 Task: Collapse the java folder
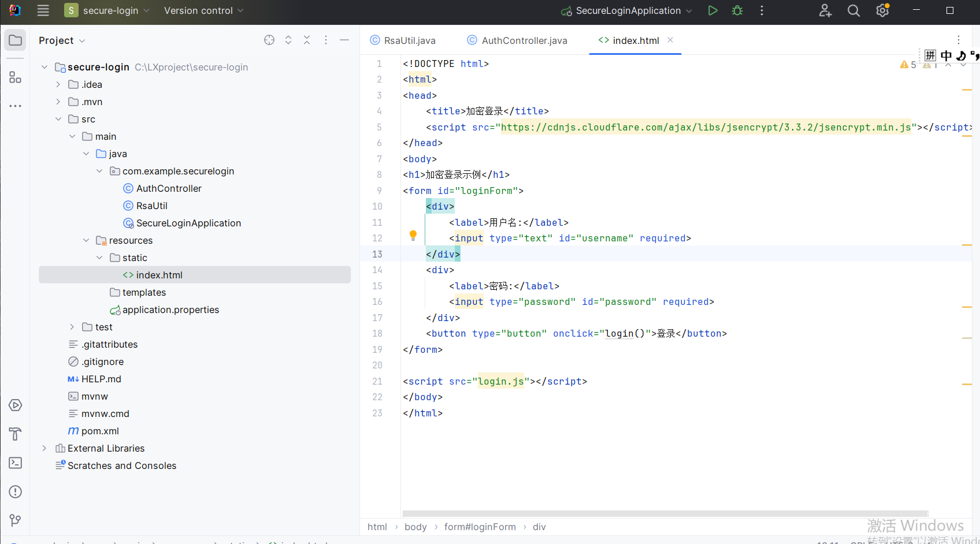click(86, 154)
